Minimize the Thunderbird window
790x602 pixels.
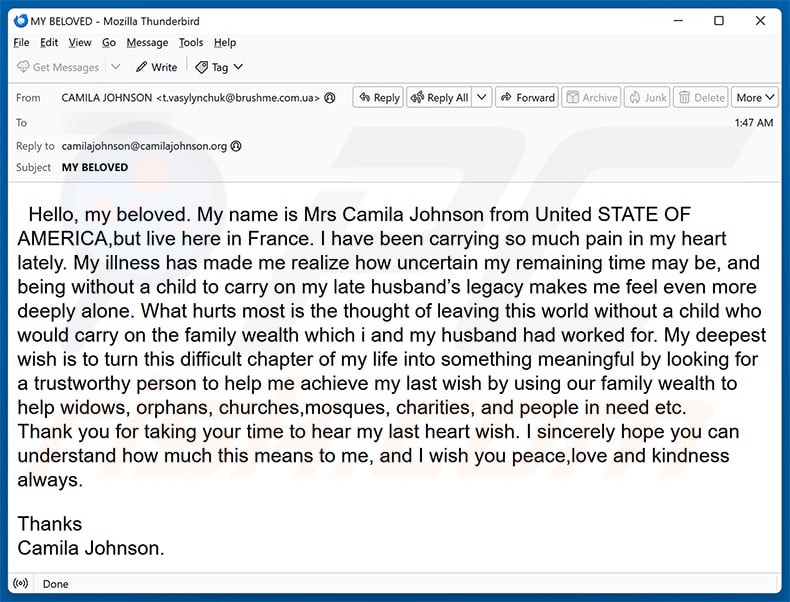(679, 21)
